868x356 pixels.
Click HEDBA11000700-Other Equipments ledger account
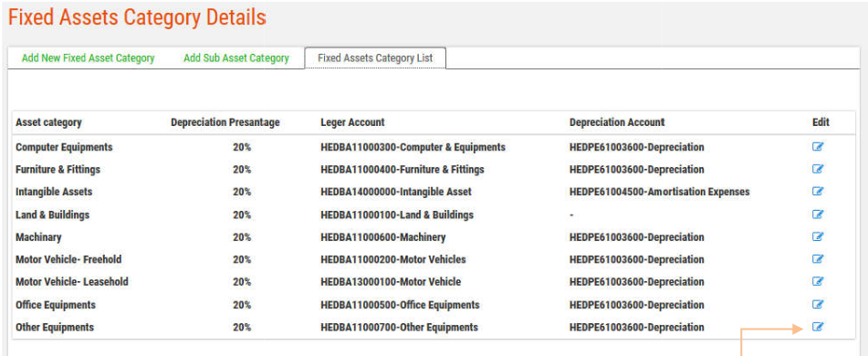399,327
